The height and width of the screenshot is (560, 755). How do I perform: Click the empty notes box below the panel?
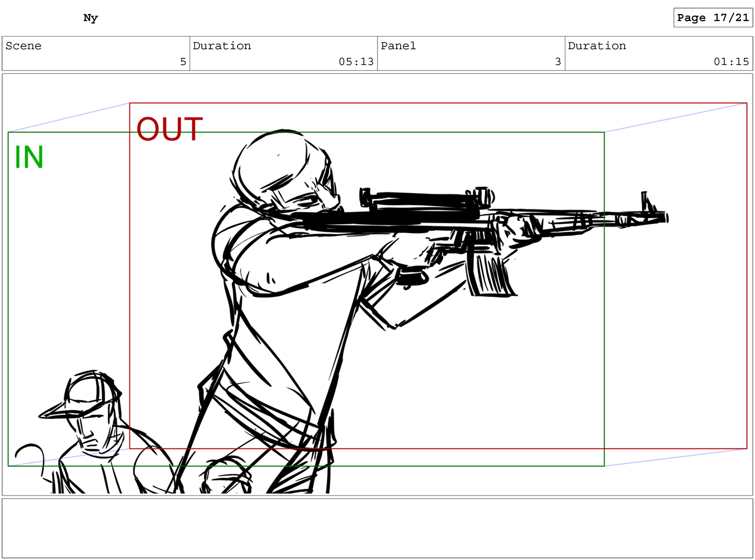[377, 528]
